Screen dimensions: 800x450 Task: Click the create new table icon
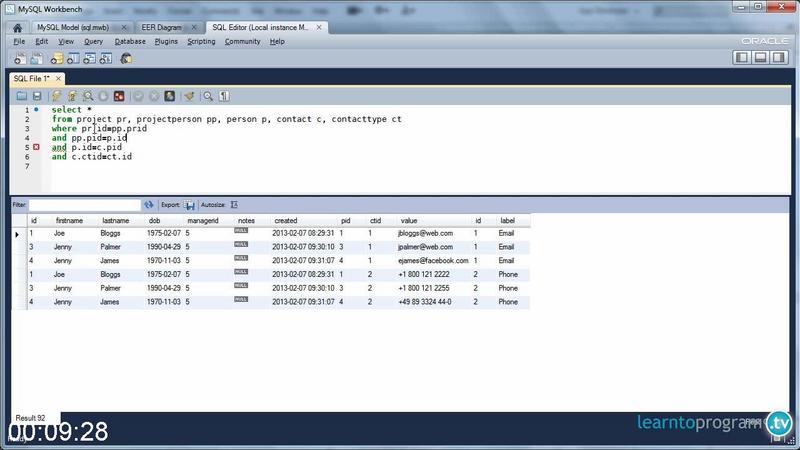tap(73, 59)
